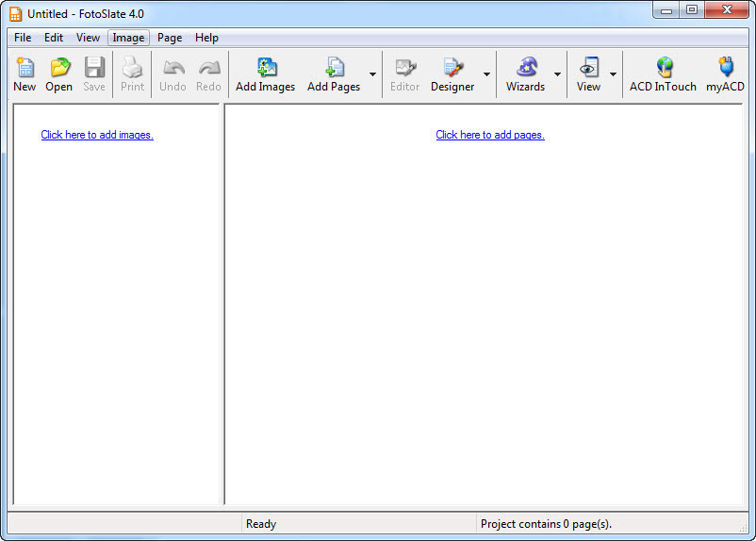Open the Image menu
The height and width of the screenshot is (541, 756).
pos(128,38)
